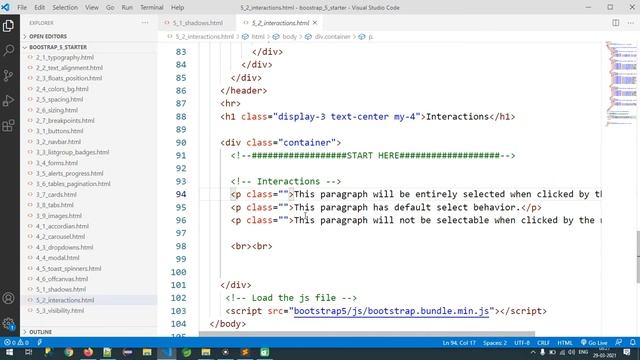
Task: Click the vertical editor scrollbar thumb
Action: [x=638, y=257]
